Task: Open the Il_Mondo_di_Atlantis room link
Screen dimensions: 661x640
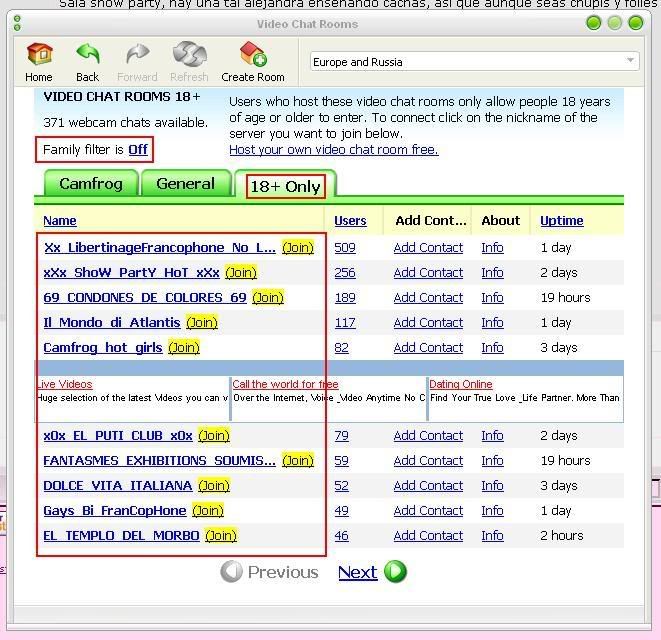Action: (112, 323)
